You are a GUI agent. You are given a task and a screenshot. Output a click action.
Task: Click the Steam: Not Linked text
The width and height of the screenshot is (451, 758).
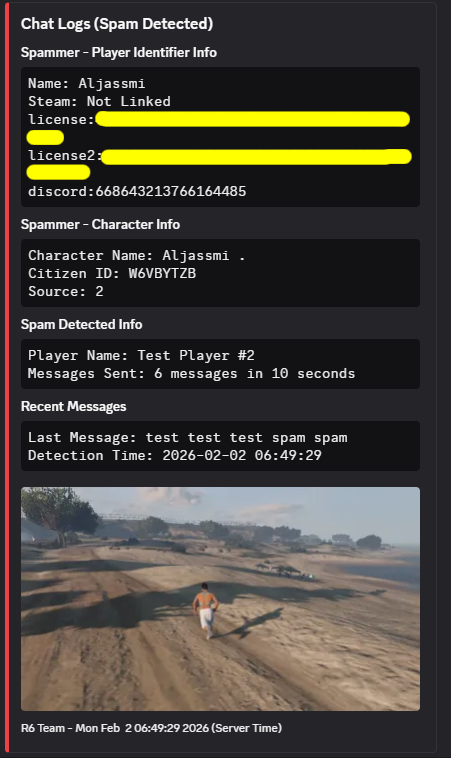click(99, 102)
